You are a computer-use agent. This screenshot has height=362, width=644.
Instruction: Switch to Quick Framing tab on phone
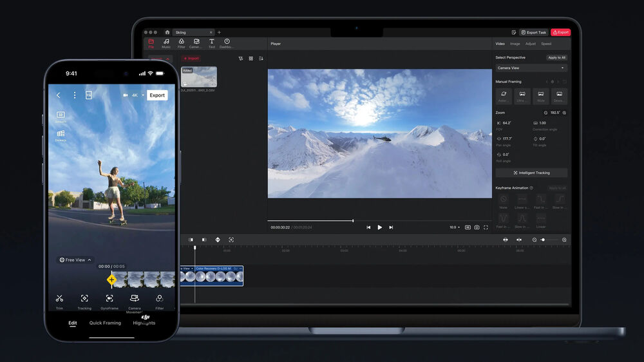coord(105,323)
